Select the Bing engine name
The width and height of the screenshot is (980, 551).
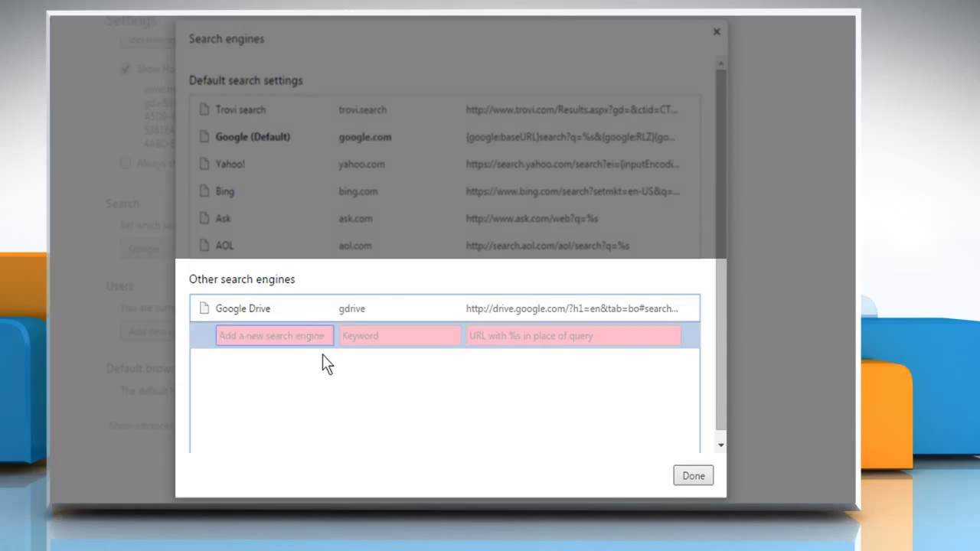click(x=224, y=191)
